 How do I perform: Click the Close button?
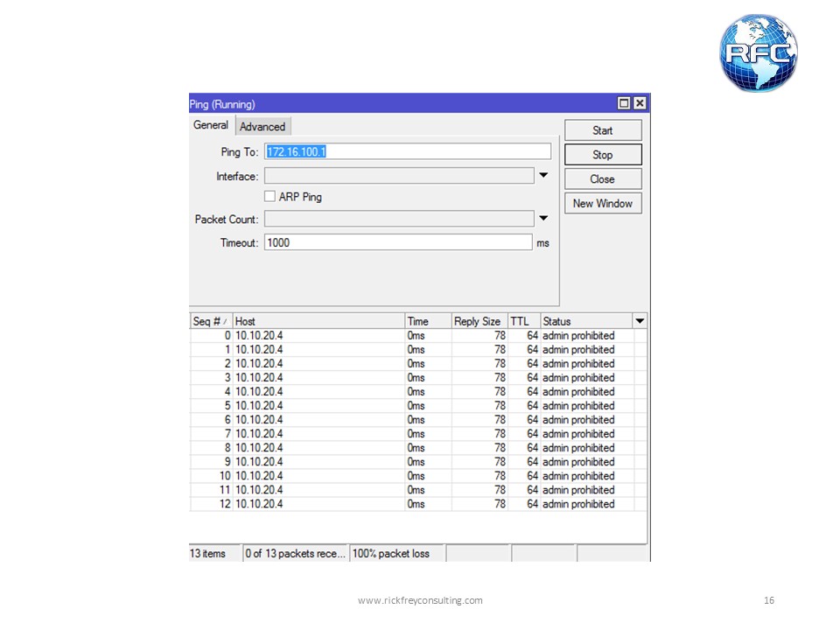[603, 178]
